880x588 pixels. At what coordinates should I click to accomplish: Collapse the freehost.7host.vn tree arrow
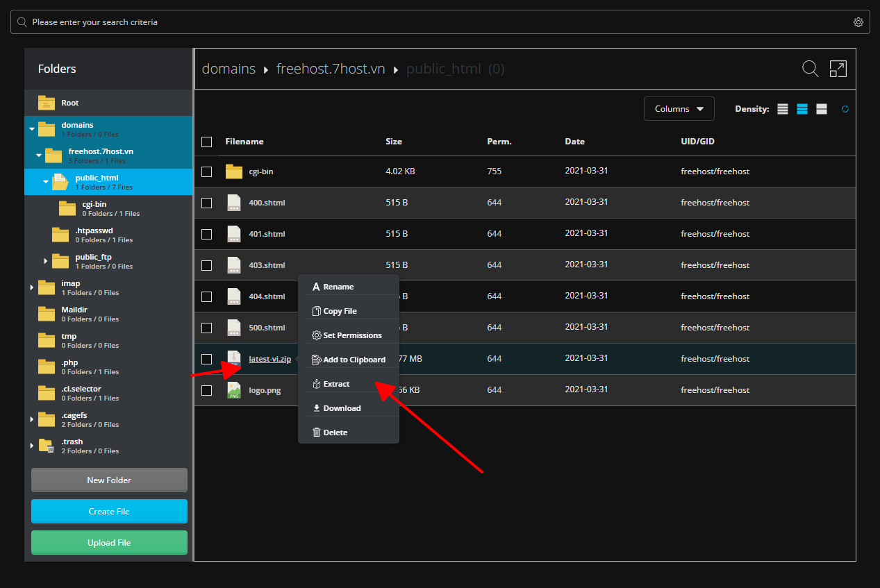pos(38,156)
